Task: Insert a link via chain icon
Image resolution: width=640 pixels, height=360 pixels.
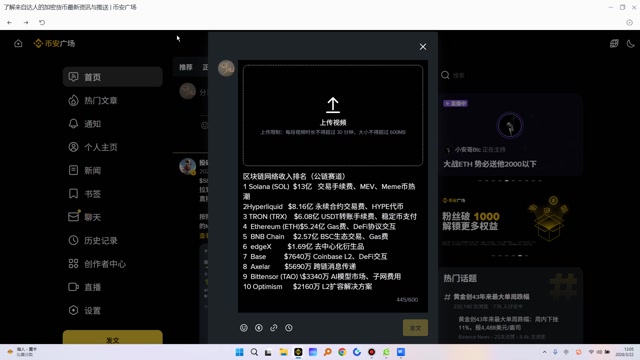Action: [274, 328]
